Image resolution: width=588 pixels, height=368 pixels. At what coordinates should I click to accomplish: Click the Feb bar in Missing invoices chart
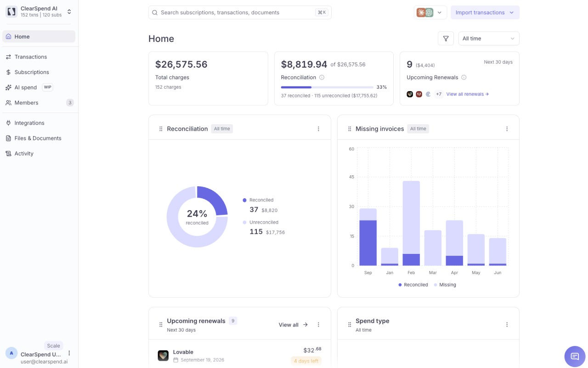pos(411,223)
